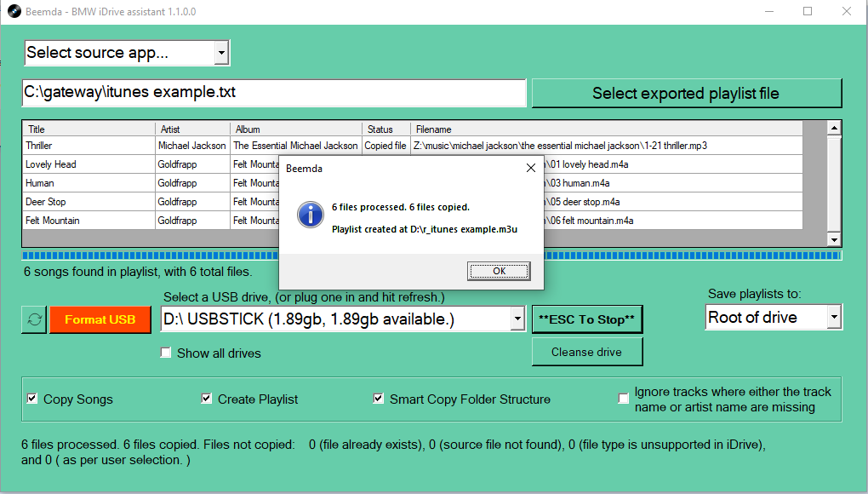Close the Beemda main window
The height and width of the screenshot is (494, 868).
pyautogui.click(x=847, y=11)
